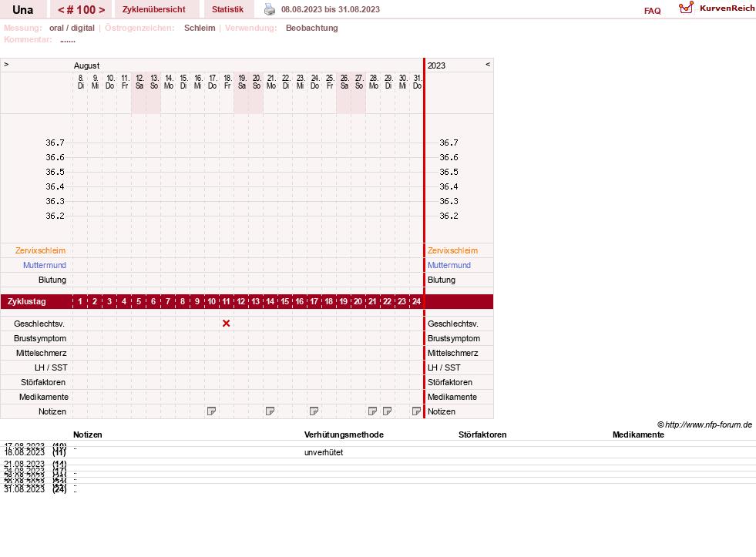Image resolution: width=756 pixels, height=557 pixels.
Task: Select the Una profile tab
Action: (22, 10)
